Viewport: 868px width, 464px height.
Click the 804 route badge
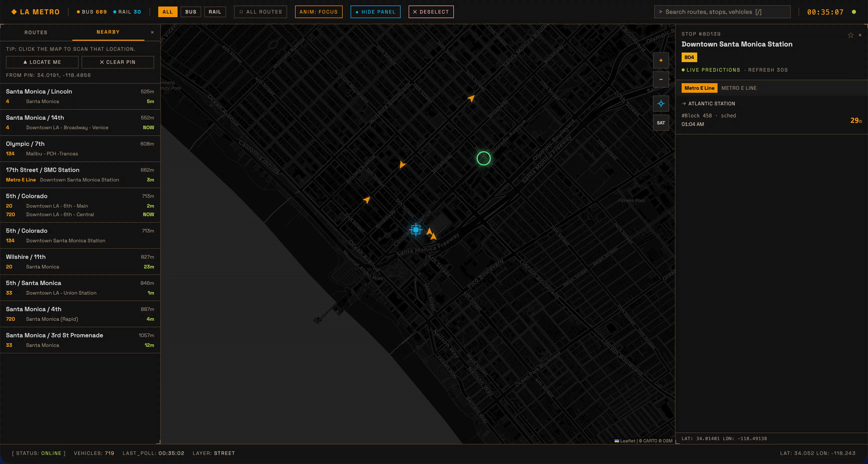tap(689, 57)
